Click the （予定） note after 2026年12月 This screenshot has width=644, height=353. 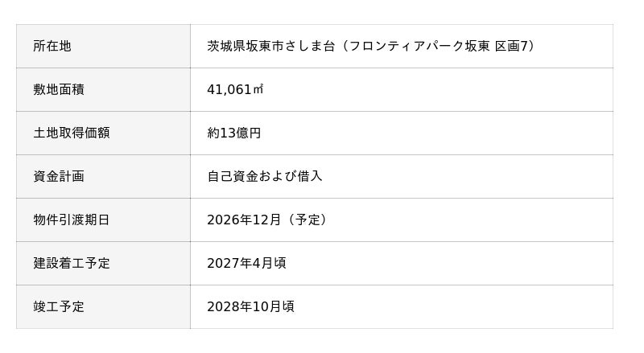tap(307, 220)
